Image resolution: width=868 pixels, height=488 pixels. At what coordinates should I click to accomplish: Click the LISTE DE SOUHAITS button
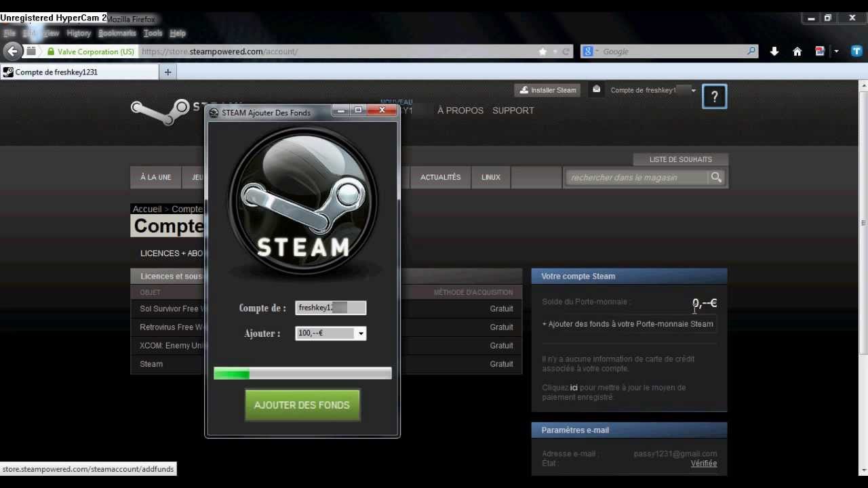click(x=680, y=159)
